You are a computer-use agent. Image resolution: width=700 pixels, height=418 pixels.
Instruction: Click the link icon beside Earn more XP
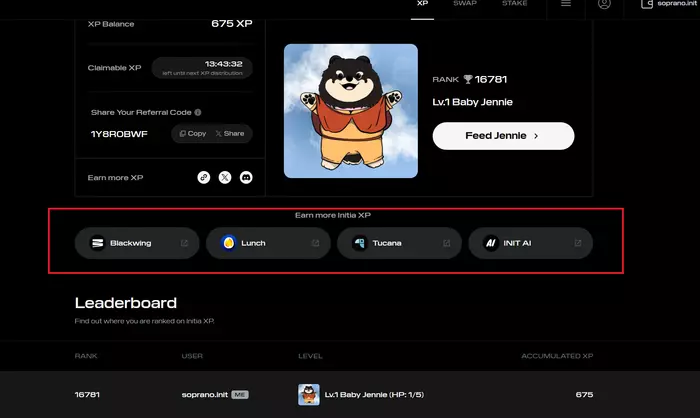pos(204,177)
